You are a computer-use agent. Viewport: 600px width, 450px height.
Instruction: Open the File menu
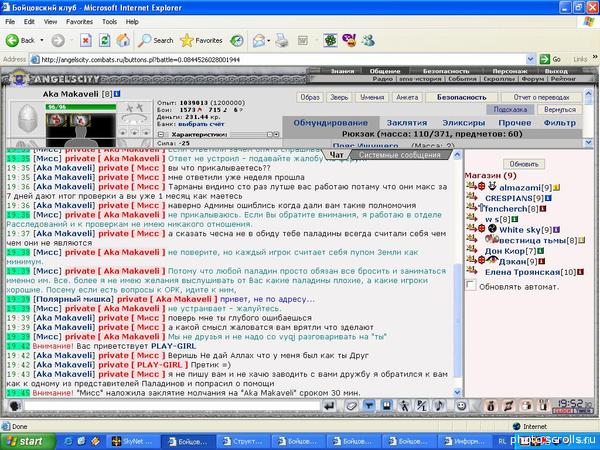point(10,22)
